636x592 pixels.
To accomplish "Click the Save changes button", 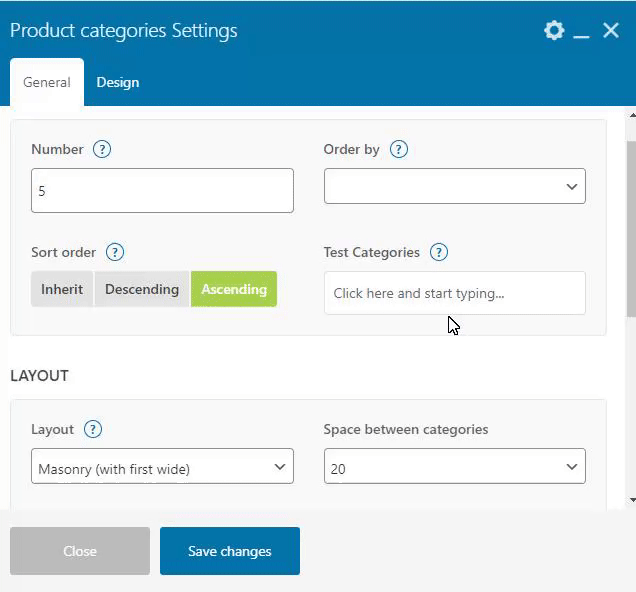I will click(x=230, y=551).
